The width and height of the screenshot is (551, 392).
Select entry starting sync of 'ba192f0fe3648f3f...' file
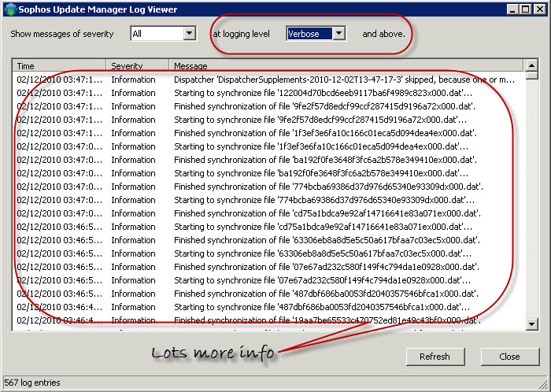pyautogui.click(x=268, y=173)
